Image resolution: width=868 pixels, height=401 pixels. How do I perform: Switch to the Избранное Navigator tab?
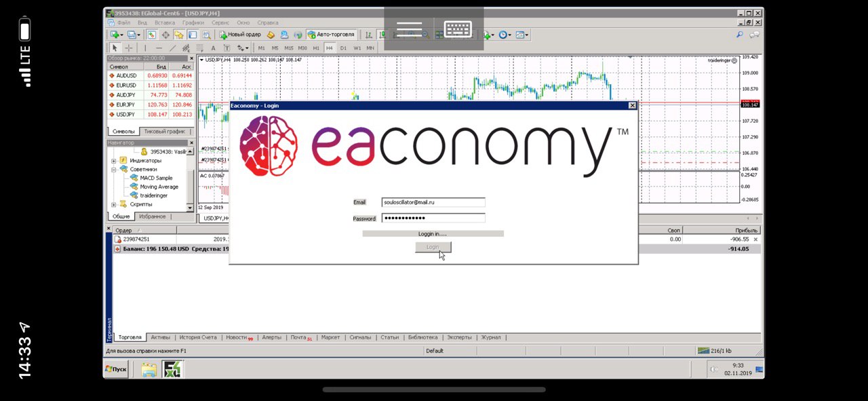[x=152, y=216]
